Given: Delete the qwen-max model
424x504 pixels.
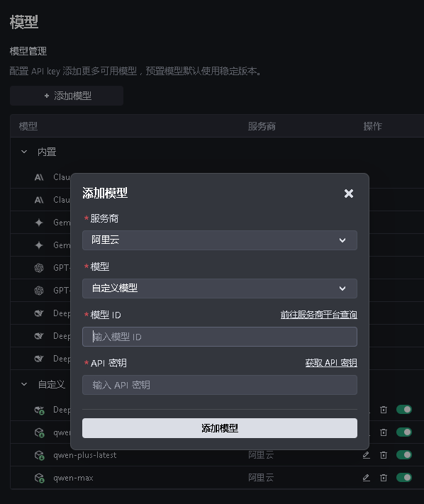Looking at the screenshot, I should pyautogui.click(x=384, y=478).
